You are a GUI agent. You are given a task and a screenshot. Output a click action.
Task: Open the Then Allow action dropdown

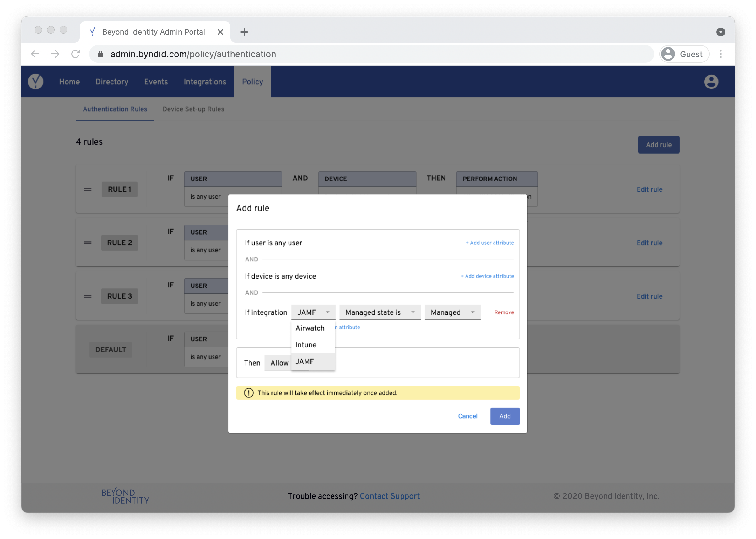click(x=278, y=363)
